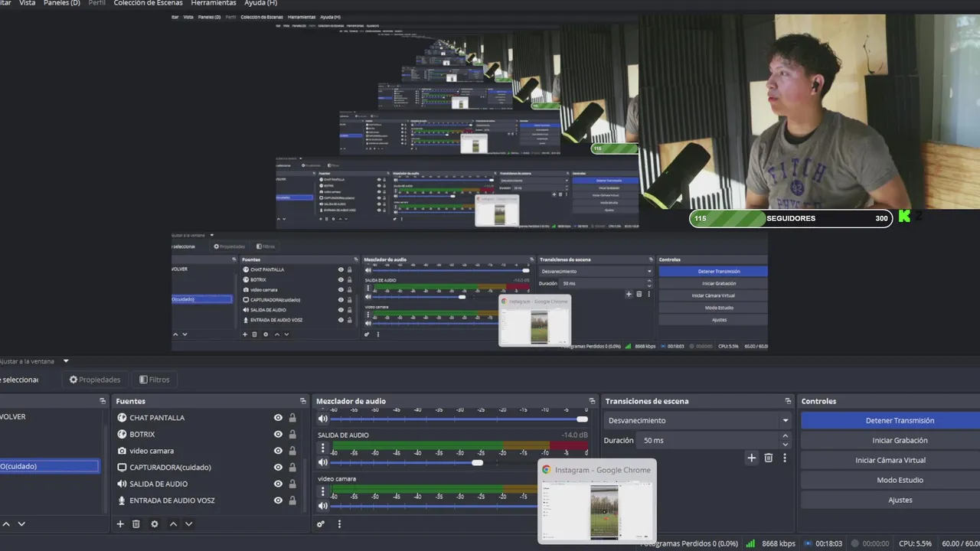
Task: Hide the CHAT PANTALLA source
Action: [x=278, y=418]
